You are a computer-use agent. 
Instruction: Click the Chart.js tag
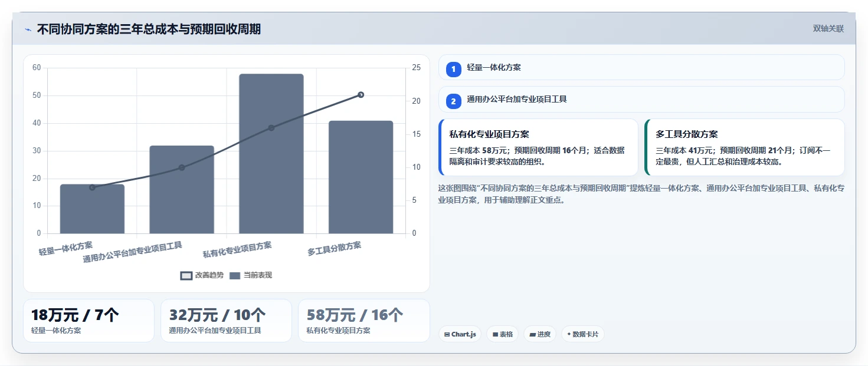(460, 334)
